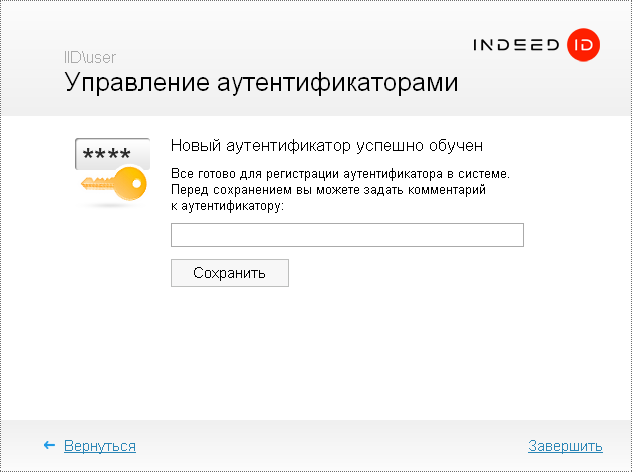
Task: Click the 'к аутентификатору:' field label
Action: click(228, 204)
